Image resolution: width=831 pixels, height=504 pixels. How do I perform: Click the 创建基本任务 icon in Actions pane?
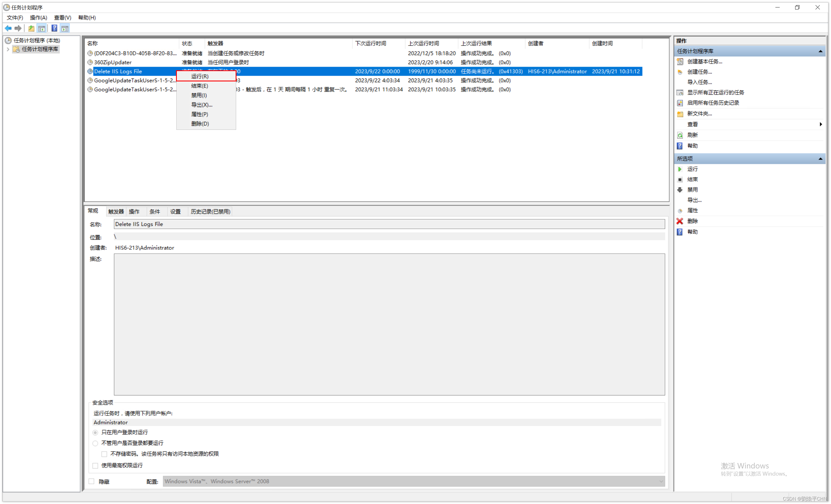[680, 62]
